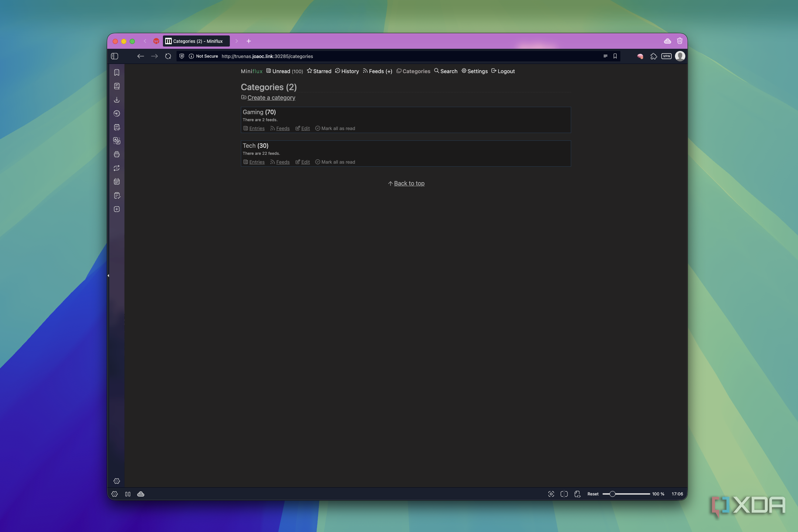Viewport: 798px width, 532px height.
Task: Open the Bookmarks panel in sidebar
Action: pos(117,72)
